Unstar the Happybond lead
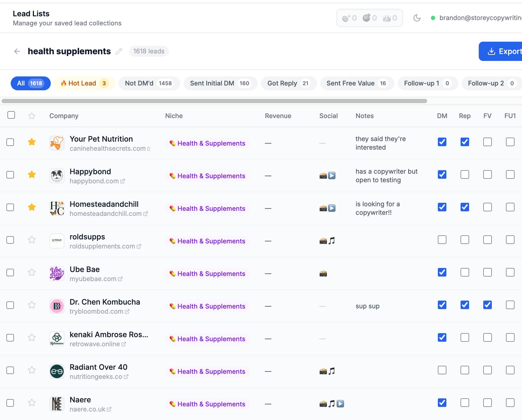The width and height of the screenshot is (522, 420). coord(32,174)
